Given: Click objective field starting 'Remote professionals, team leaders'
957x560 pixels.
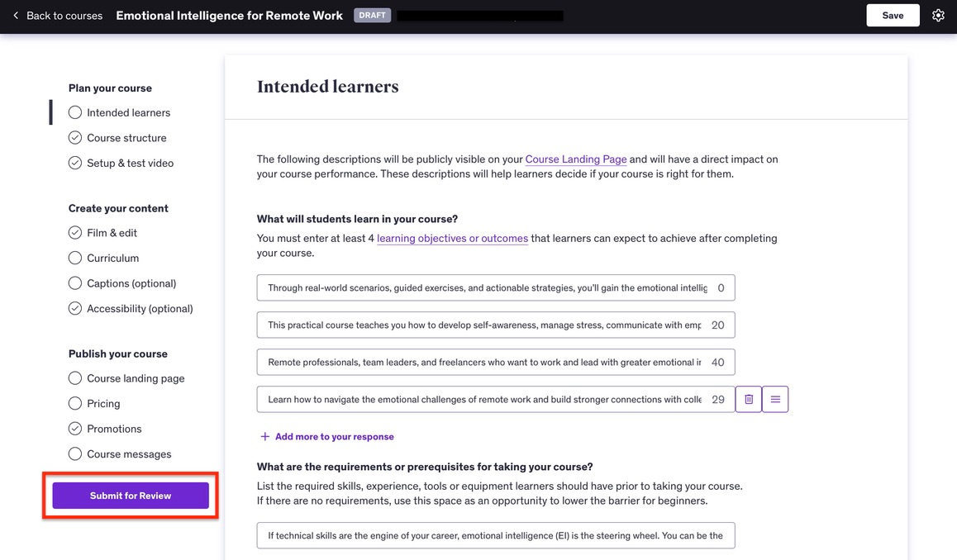Looking at the screenshot, I should pos(496,362).
